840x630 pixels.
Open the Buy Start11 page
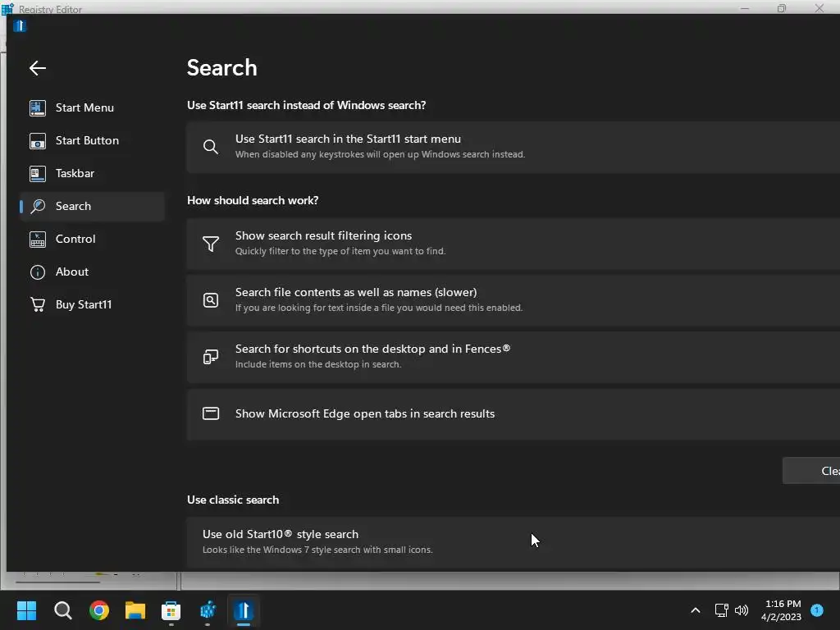pos(92,304)
